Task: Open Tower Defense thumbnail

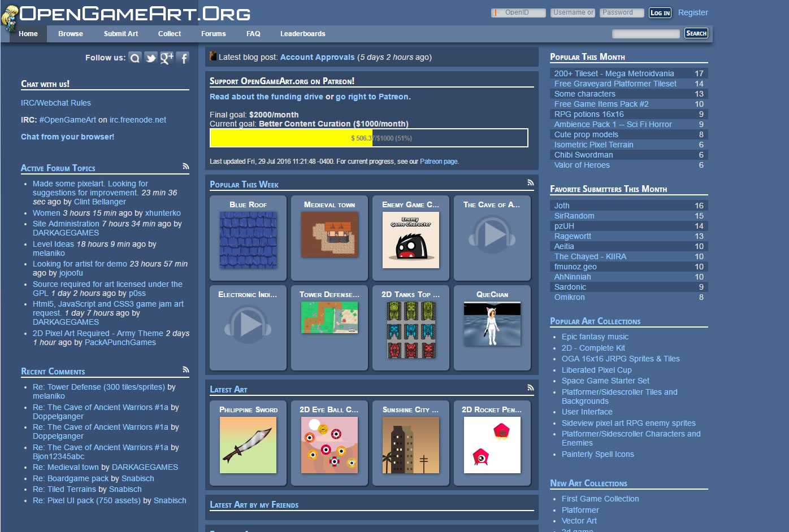Action: [x=330, y=317]
